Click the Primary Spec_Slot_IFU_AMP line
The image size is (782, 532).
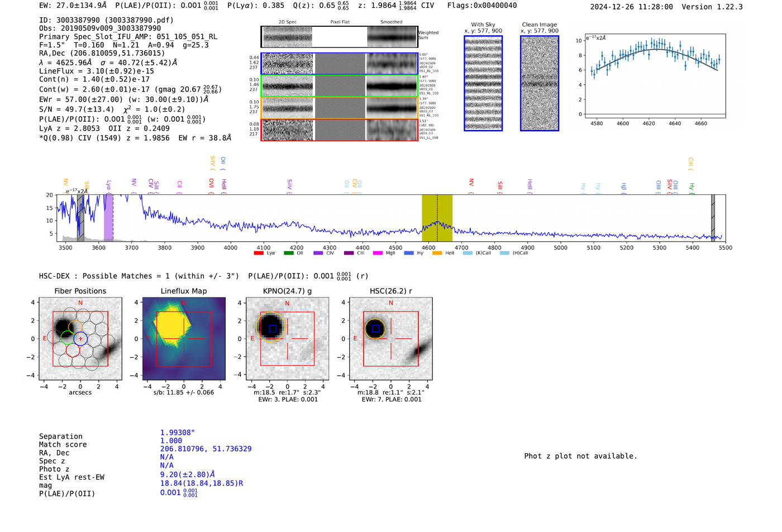tap(128, 37)
